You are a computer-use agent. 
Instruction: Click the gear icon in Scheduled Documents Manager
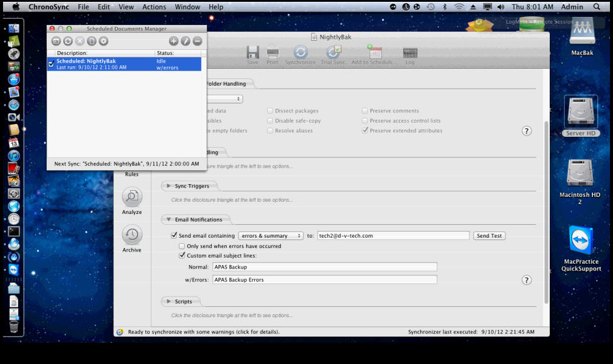click(x=103, y=41)
